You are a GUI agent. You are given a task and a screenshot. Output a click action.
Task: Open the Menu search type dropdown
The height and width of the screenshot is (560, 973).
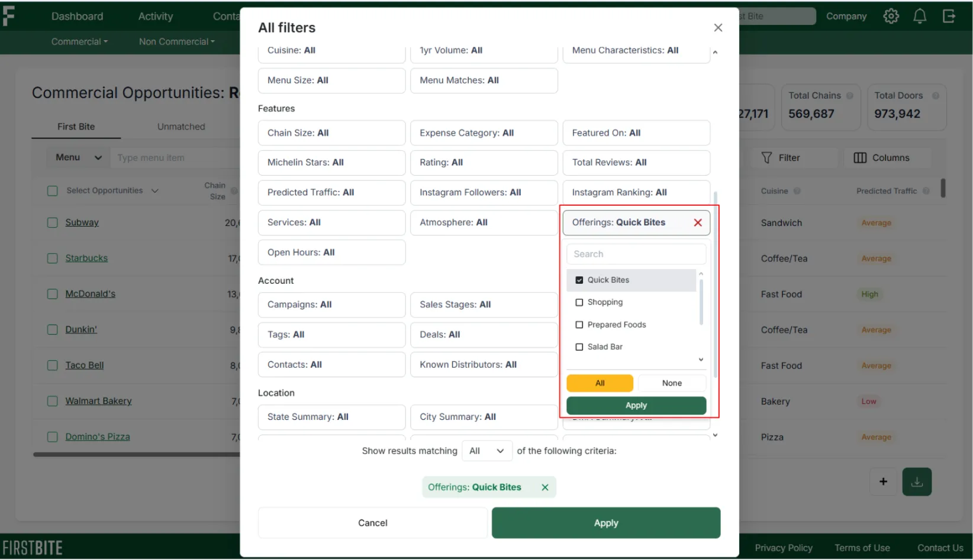pyautogui.click(x=79, y=158)
